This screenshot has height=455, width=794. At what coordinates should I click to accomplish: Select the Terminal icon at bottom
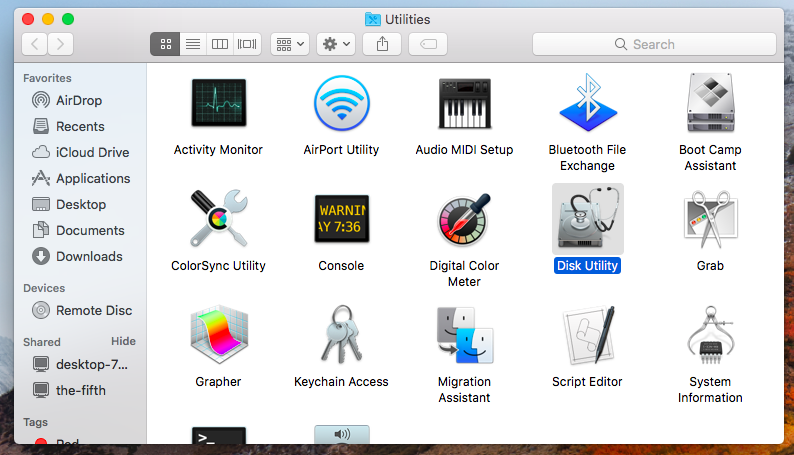219,436
